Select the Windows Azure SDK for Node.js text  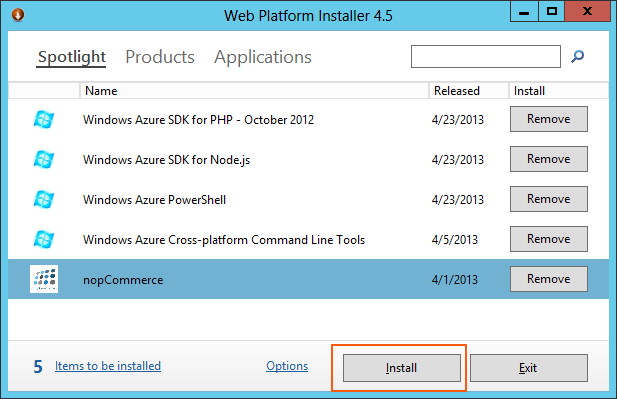pyautogui.click(x=166, y=160)
